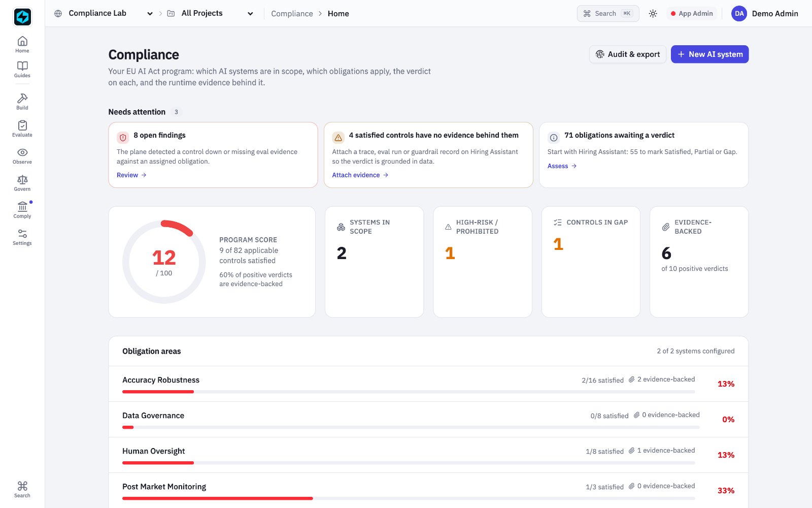This screenshot has height=508, width=812.
Task: Click the Home breadcrumb
Action: (338, 14)
